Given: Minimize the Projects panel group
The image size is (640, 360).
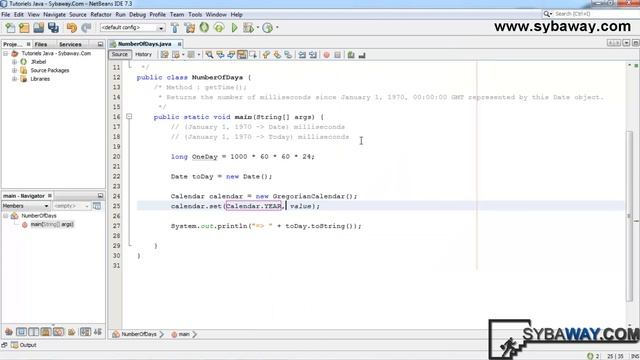Looking at the screenshot, I should (x=100, y=44).
